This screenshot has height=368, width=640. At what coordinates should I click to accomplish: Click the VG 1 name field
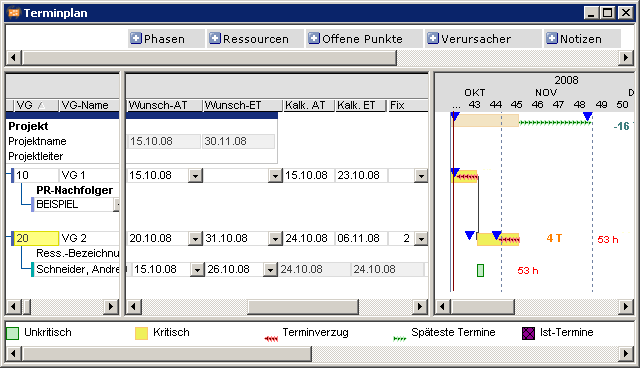[89, 175]
